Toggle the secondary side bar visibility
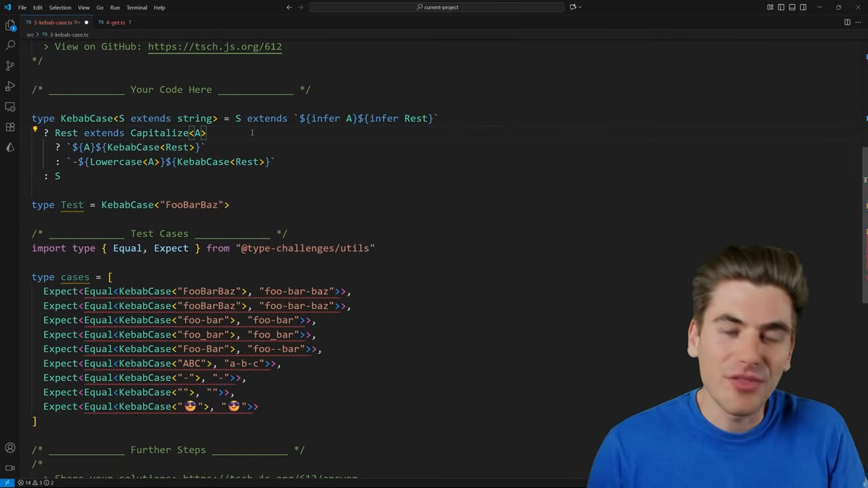 pyautogui.click(x=803, y=7)
